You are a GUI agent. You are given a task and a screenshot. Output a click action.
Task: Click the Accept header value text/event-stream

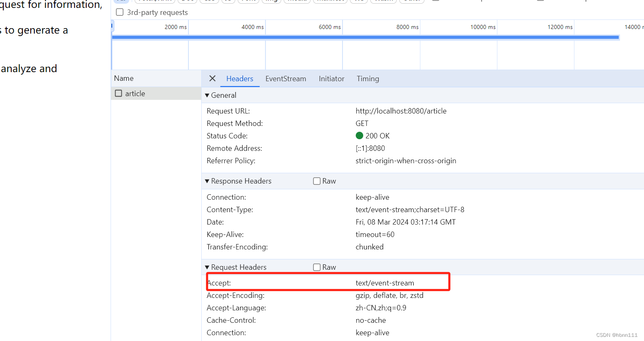[385, 283]
